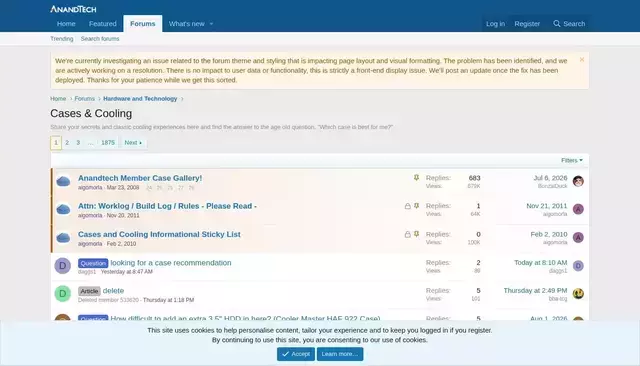This screenshot has width=640, height=366.
Task: Open the Filters dropdown
Action: point(572,160)
